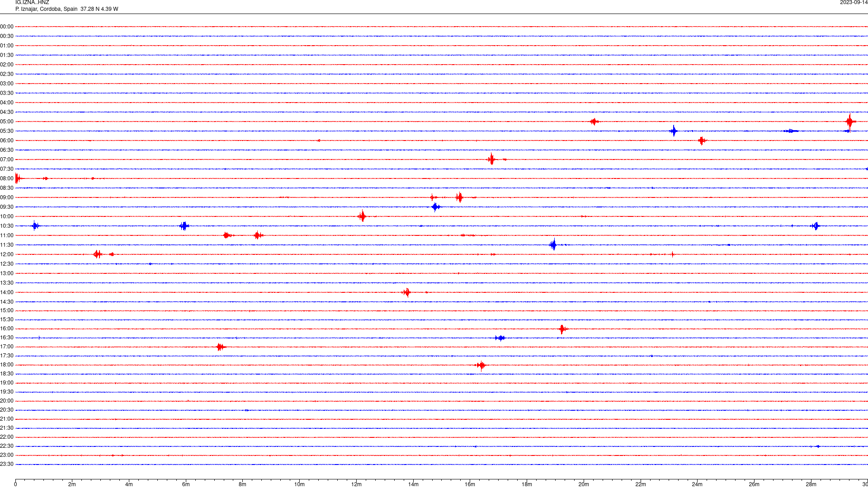Select the 12:00 trace label
868x488 pixels.
click(7, 254)
